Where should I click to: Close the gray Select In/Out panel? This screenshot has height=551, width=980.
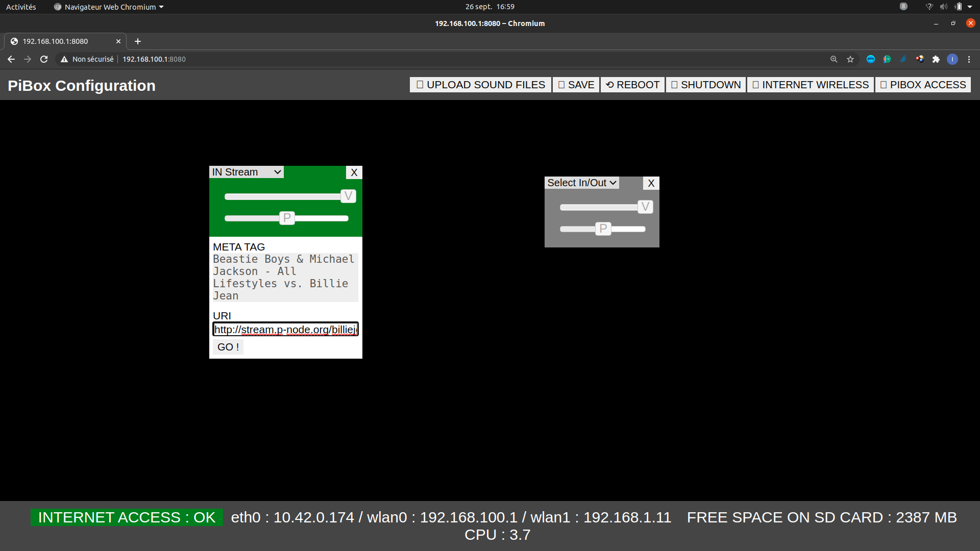pyautogui.click(x=651, y=183)
